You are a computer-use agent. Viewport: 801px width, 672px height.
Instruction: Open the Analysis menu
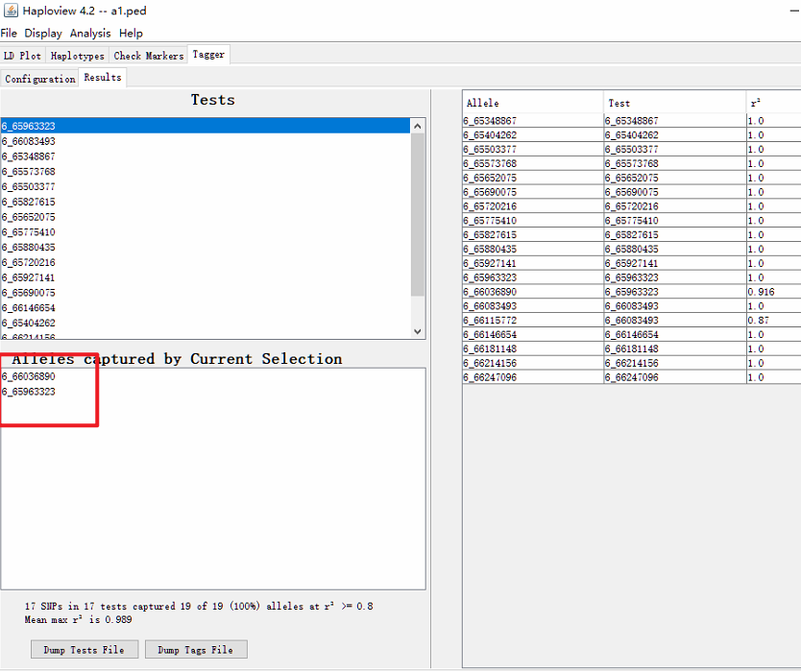click(90, 34)
